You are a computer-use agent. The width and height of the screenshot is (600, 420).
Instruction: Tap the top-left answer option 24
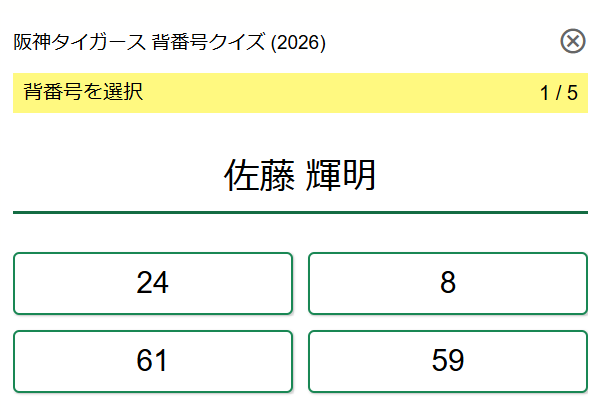pyautogui.click(x=153, y=283)
